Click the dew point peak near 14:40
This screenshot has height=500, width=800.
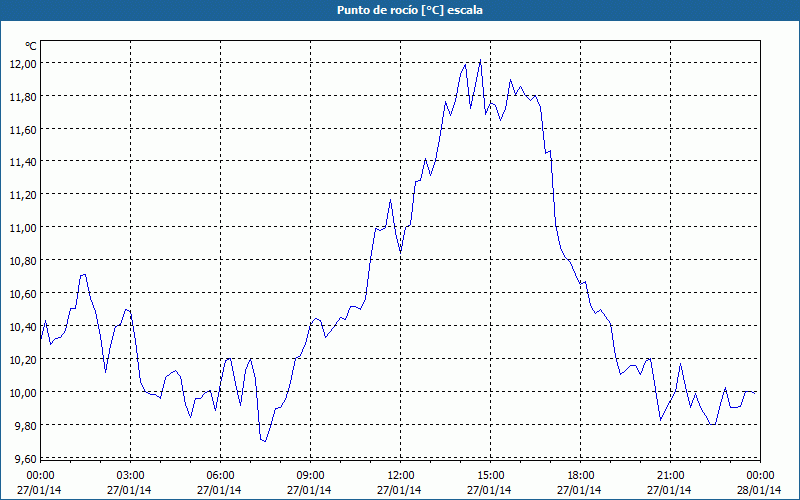pyautogui.click(x=480, y=60)
